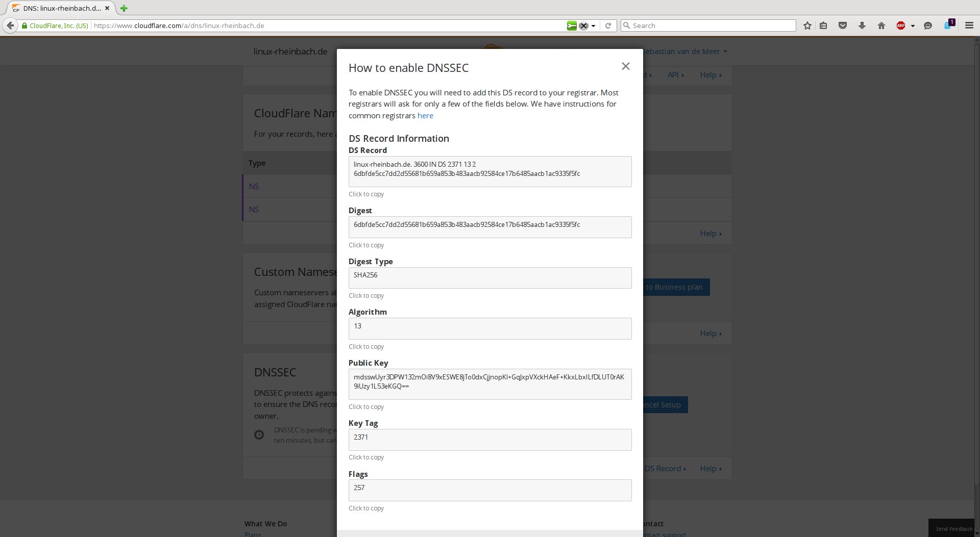Open the Firefox hamburger menu
980x537 pixels.
[x=969, y=25]
